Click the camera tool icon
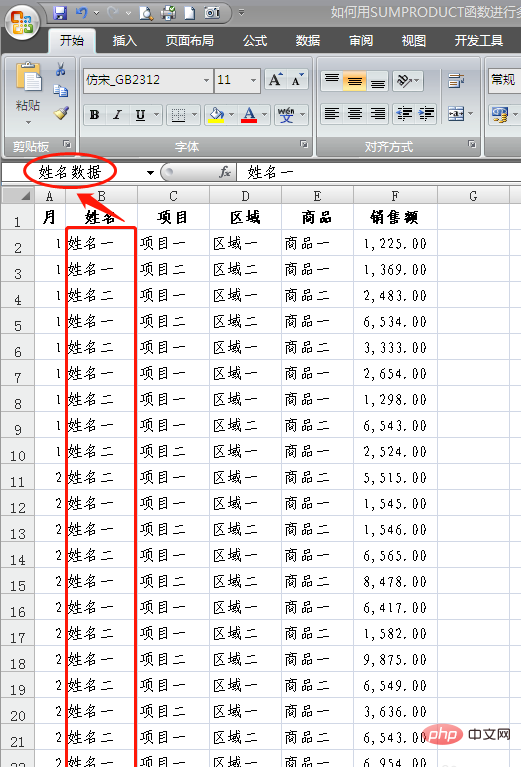Screen dimensions: 521x767 pos(212,13)
